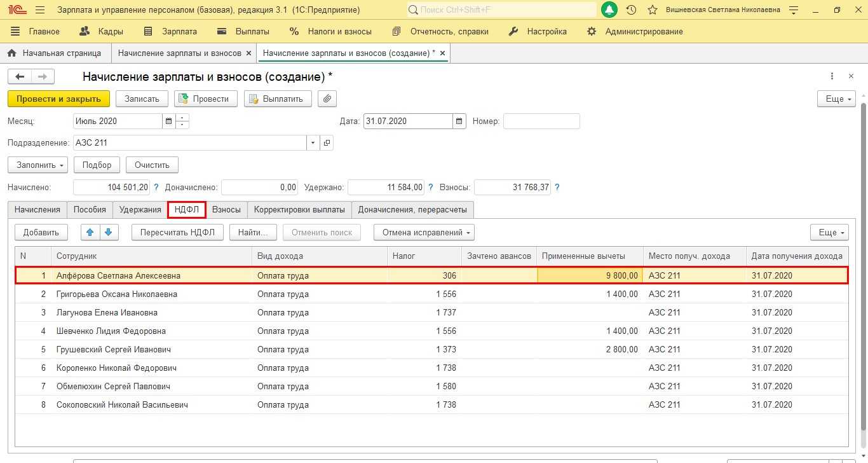Open the Главное section menu
The width and height of the screenshot is (868, 463).
coord(36,31)
